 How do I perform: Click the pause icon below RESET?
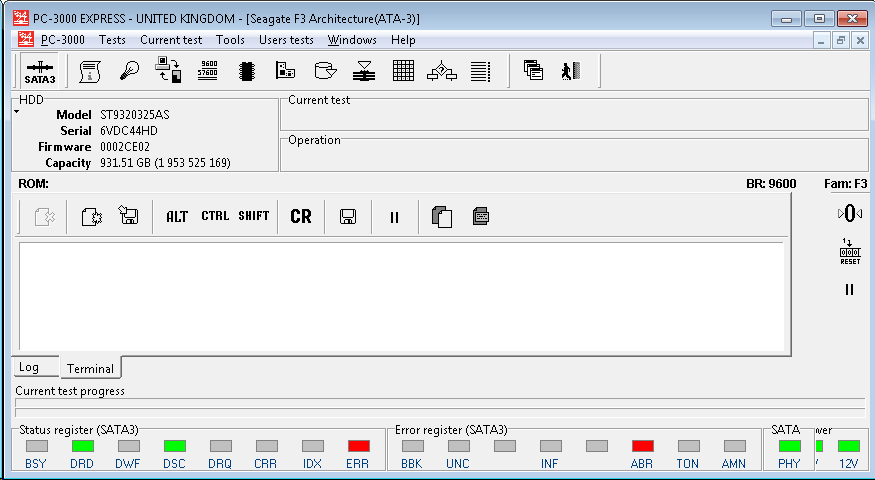tap(849, 290)
